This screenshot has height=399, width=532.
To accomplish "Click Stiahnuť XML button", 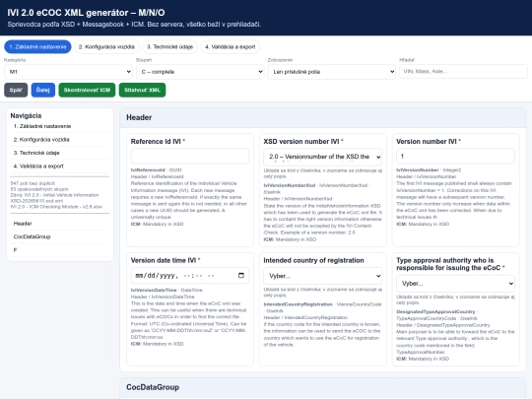I will (x=142, y=90).
